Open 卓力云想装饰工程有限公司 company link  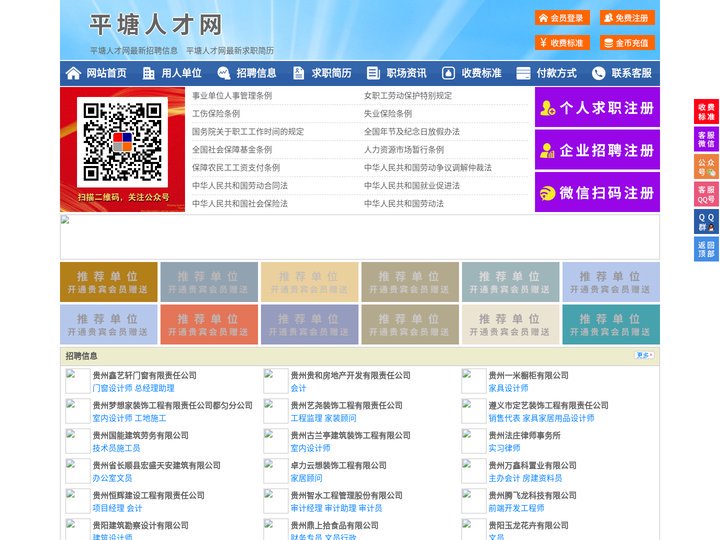[x=338, y=465]
